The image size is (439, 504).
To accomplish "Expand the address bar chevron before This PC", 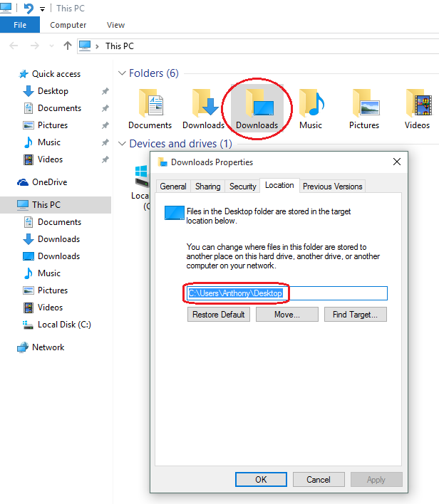I will tap(97, 46).
